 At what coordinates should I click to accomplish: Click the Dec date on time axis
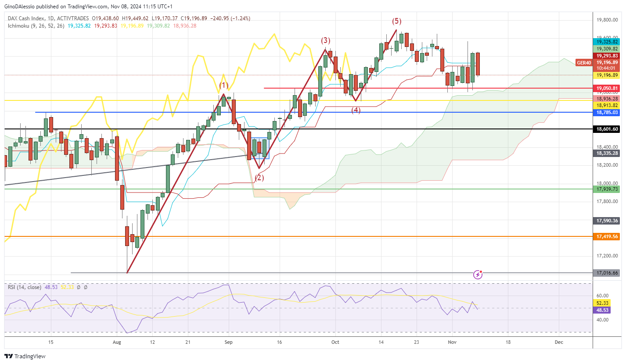558,342
